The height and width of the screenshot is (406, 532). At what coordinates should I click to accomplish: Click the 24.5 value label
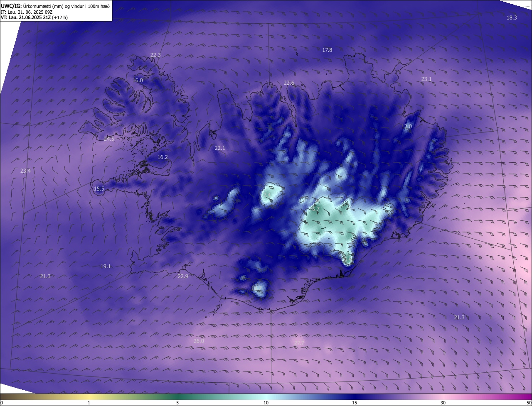(x=109, y=139)
